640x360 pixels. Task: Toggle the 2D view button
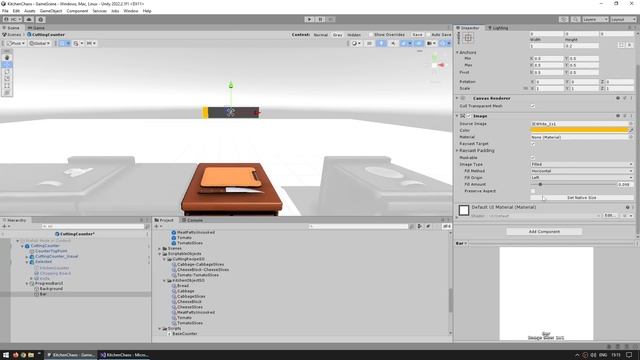(x=369, y=43)
